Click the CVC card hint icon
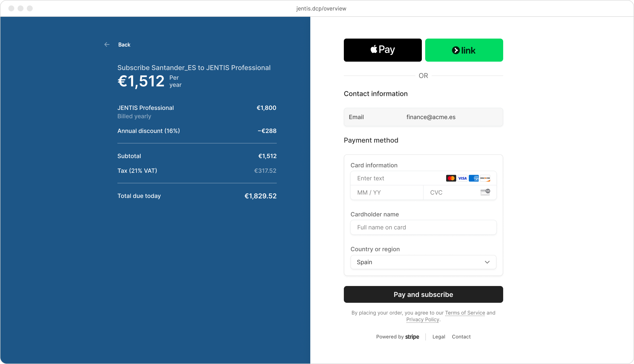This screenshot has height=364, width=634. coord(485,192)
